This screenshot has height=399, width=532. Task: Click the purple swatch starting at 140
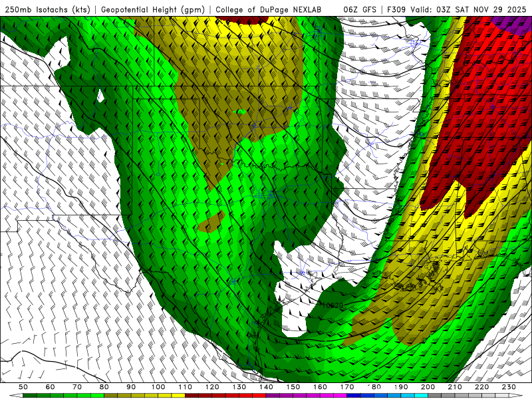point(273,396)
